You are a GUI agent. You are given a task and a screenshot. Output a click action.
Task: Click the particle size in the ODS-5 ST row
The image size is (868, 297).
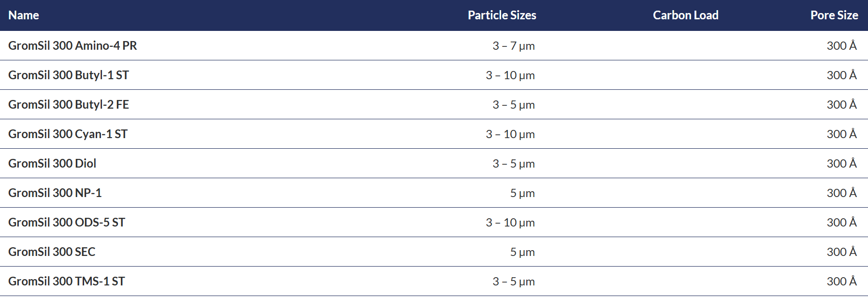click(x=510, y=223)
